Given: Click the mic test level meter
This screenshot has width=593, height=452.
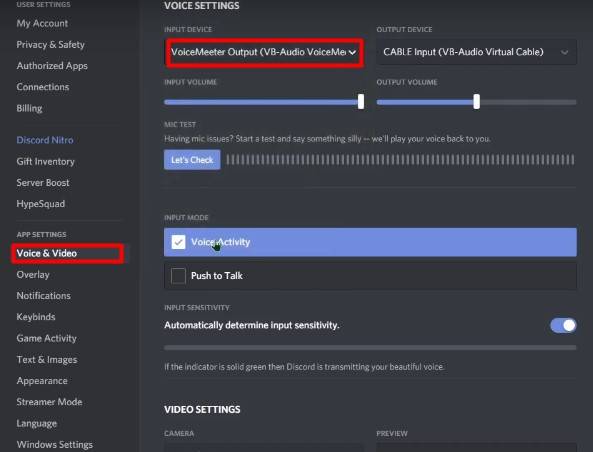Looking at the screenshot, I should pos(400,160).
